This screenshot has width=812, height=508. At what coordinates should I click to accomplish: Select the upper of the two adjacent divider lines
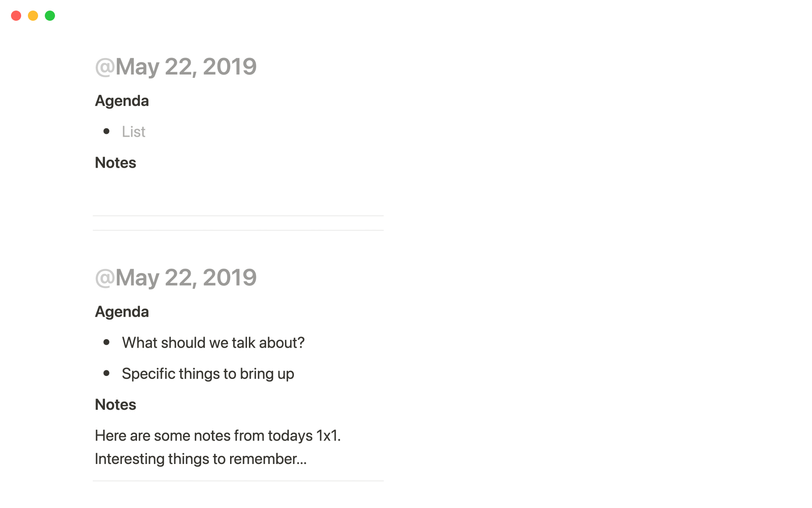(x=238, y=216)
